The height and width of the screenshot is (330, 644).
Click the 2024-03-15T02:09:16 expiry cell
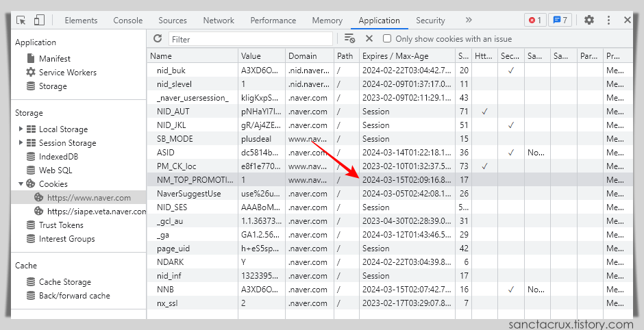coord(407,180)
